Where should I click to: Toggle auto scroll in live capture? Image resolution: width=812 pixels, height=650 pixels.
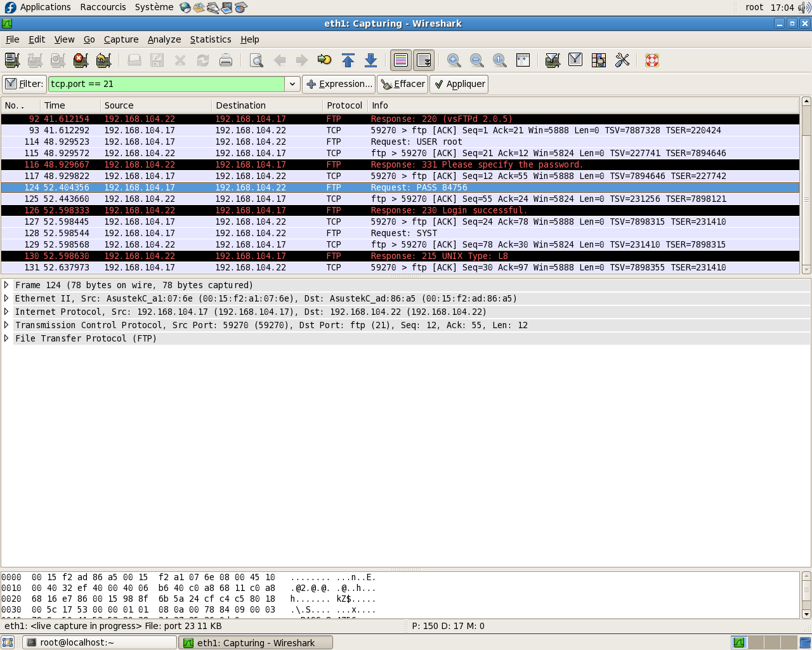[x=424, y=60]
